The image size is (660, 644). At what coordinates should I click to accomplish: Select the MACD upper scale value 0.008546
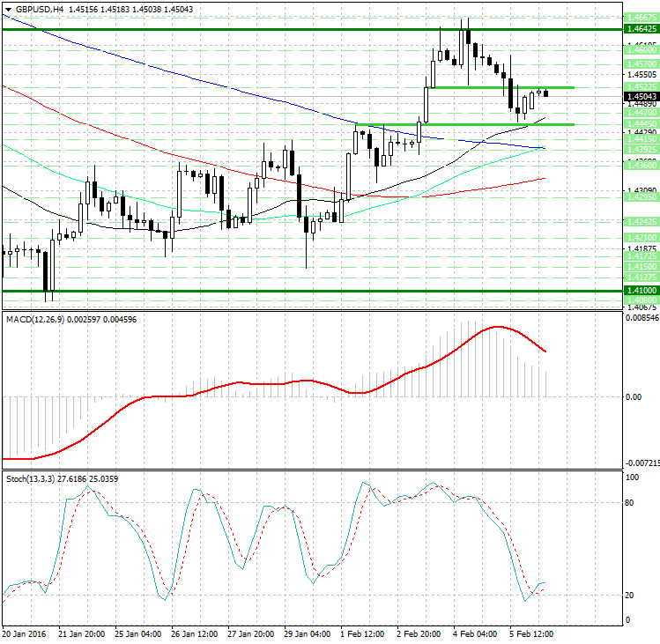tap(642, 318)
